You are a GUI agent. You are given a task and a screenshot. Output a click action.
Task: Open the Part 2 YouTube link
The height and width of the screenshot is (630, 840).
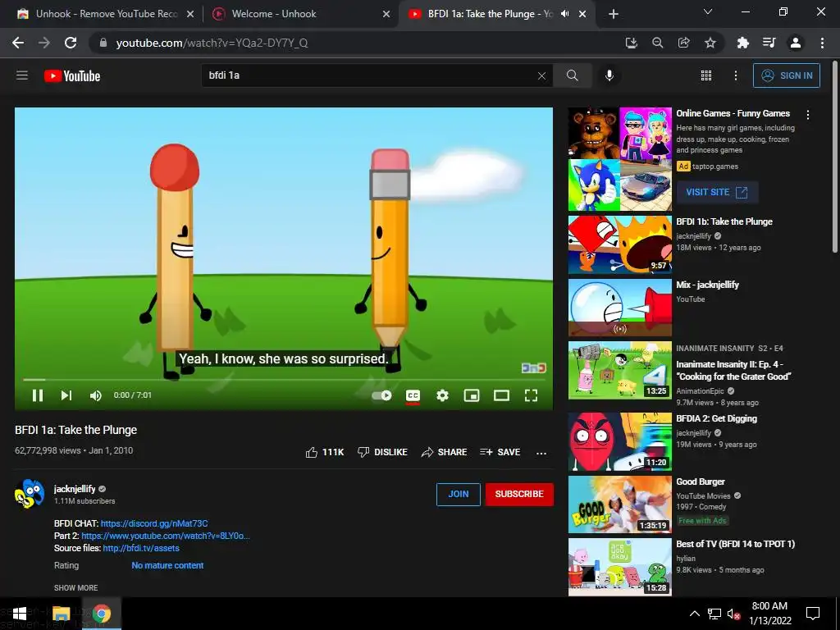pyautogui.click(x=166, y=536)
